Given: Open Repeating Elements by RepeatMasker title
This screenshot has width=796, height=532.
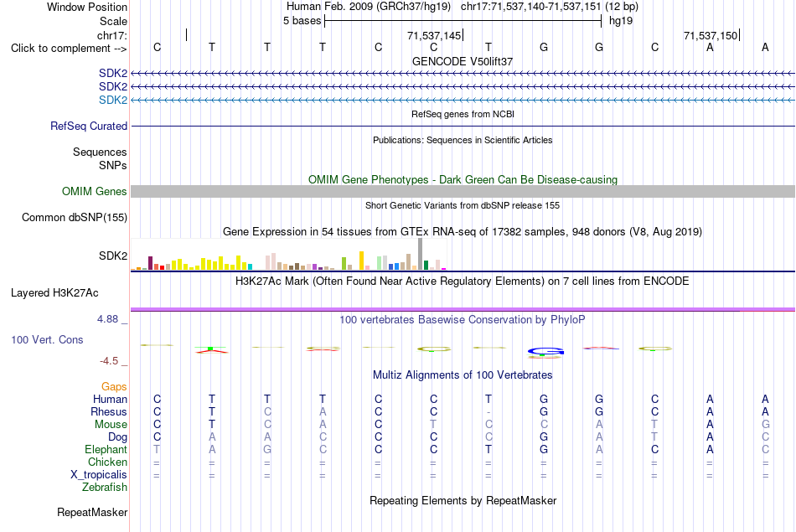Looking at the screenshot, I should (x=463, y=501).
